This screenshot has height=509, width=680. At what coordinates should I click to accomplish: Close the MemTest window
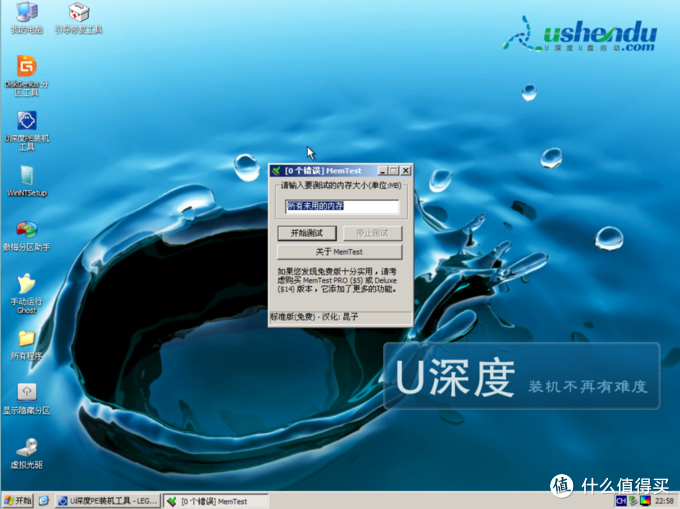[406, 171]
